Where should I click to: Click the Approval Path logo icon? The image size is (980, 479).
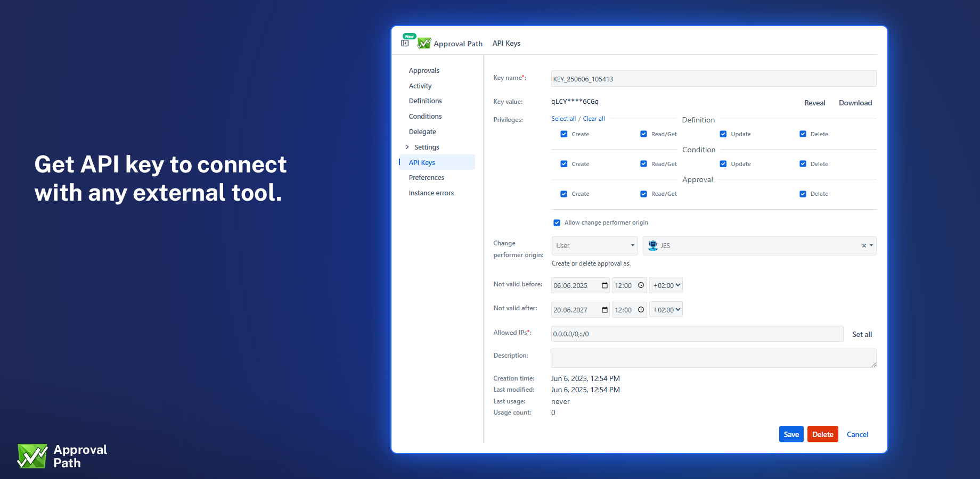424,43
